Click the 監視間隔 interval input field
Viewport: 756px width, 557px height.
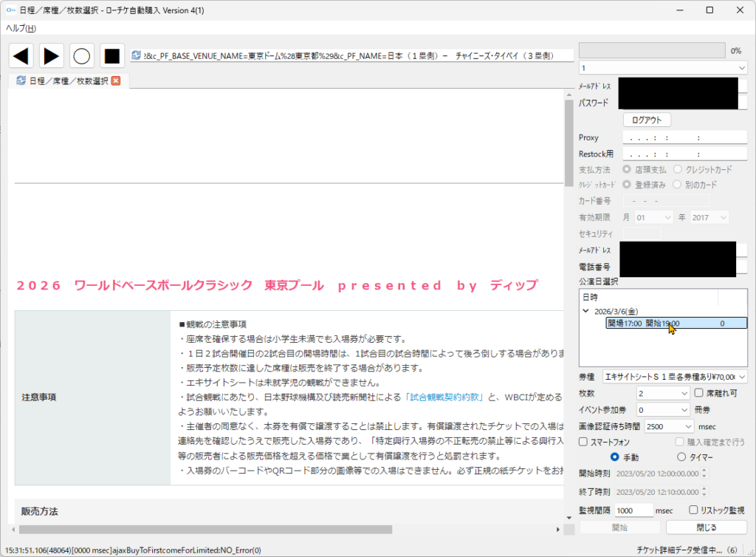click(634, 510)
